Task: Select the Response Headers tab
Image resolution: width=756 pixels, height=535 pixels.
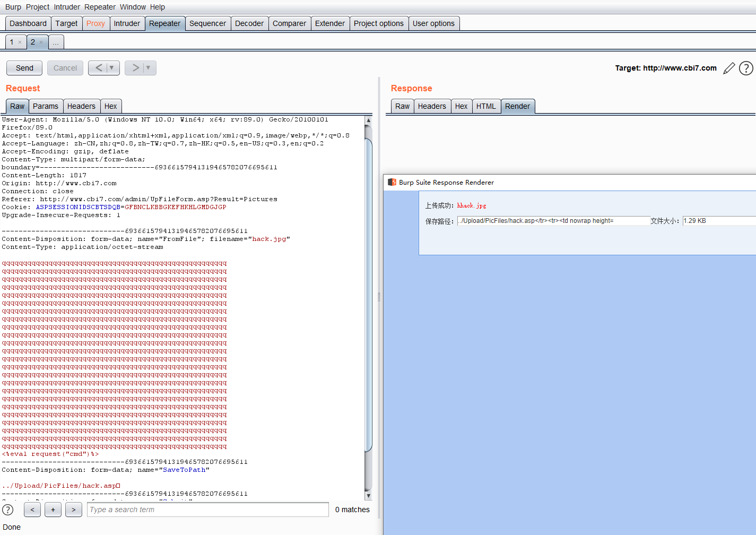Action: 432,106
